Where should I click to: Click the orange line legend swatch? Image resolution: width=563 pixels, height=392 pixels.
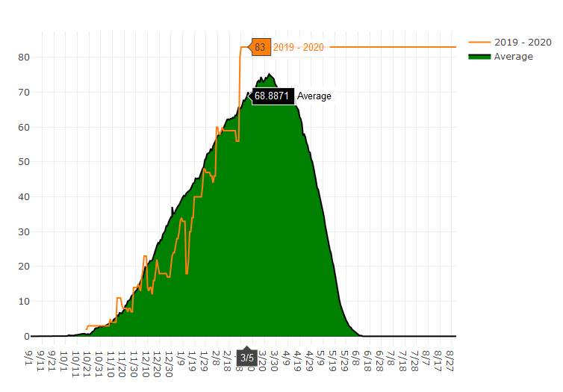click(x=479, y=43)
